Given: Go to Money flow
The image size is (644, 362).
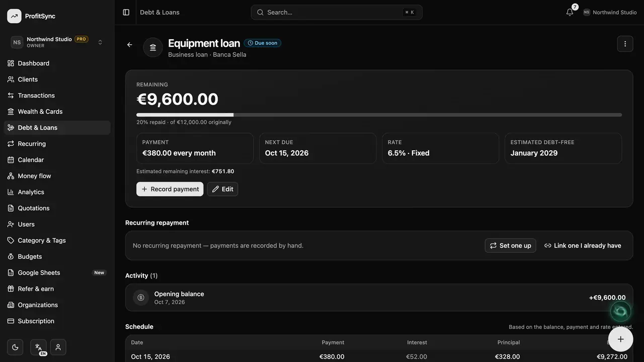Looking at the screenshot, I should pos(57,176).
